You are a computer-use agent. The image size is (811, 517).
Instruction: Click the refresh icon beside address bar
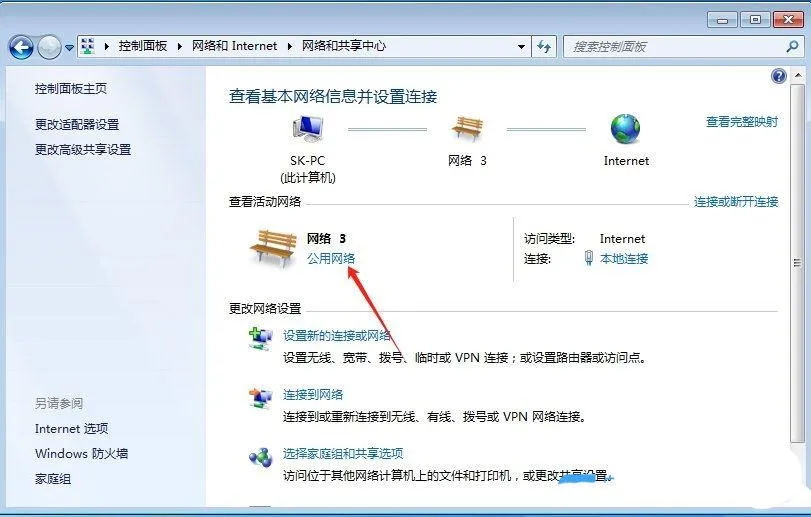[544, 47]
